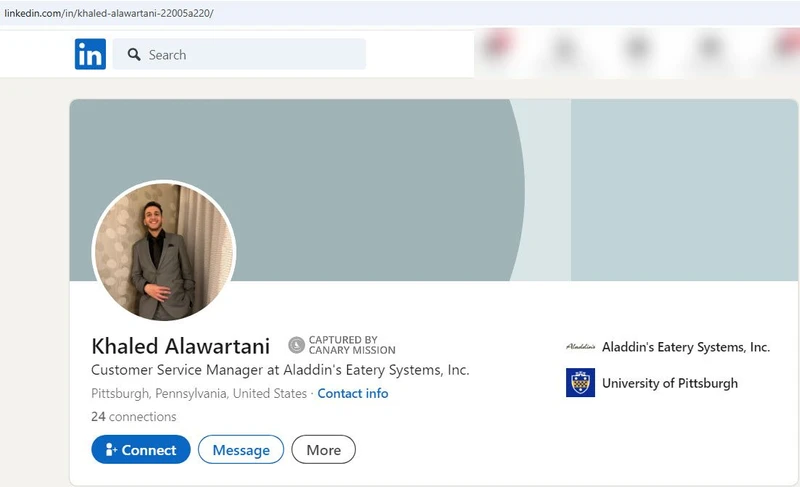Click the University of Pittsburgh crest icon

coord(581,382)
